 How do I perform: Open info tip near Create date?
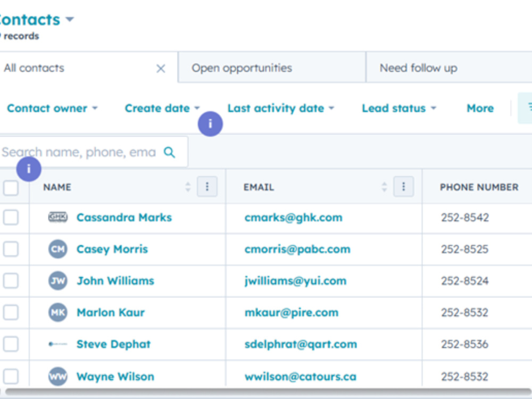(210, 124)
